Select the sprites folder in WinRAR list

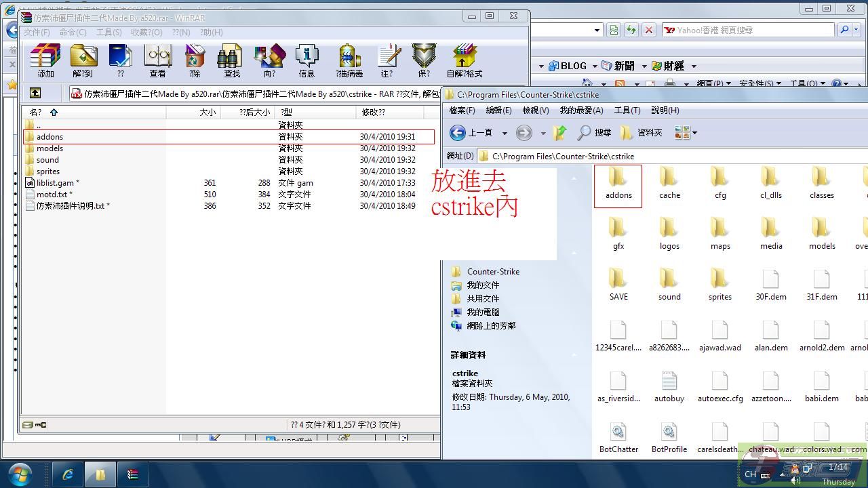tap(229, 171)
